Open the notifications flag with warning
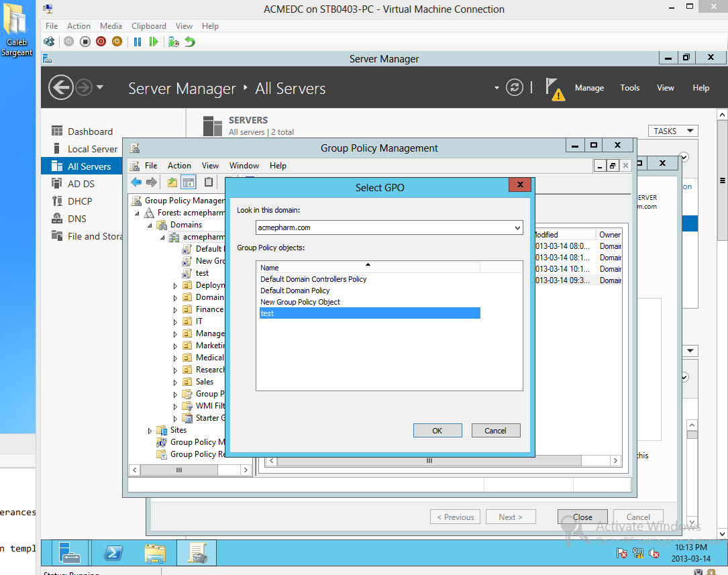Viewport: 728px width, 575px height. pyautogui.click(x=555, y=89)
